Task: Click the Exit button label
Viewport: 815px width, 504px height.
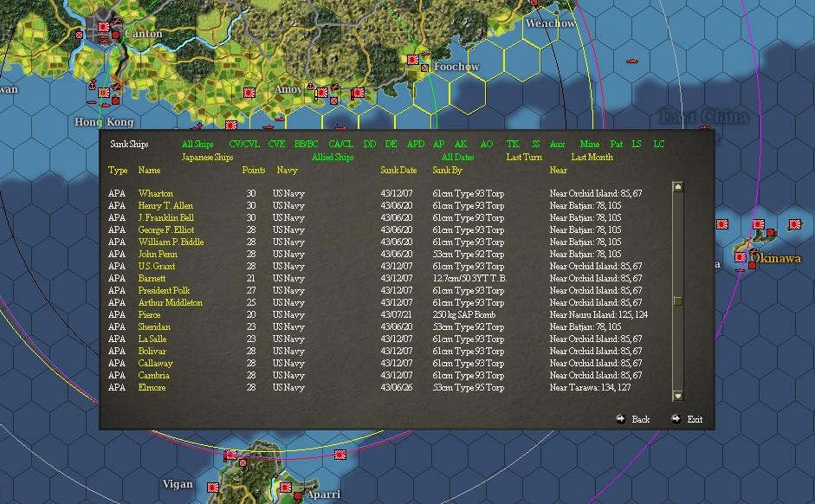Action: click(x=695, y=419)
